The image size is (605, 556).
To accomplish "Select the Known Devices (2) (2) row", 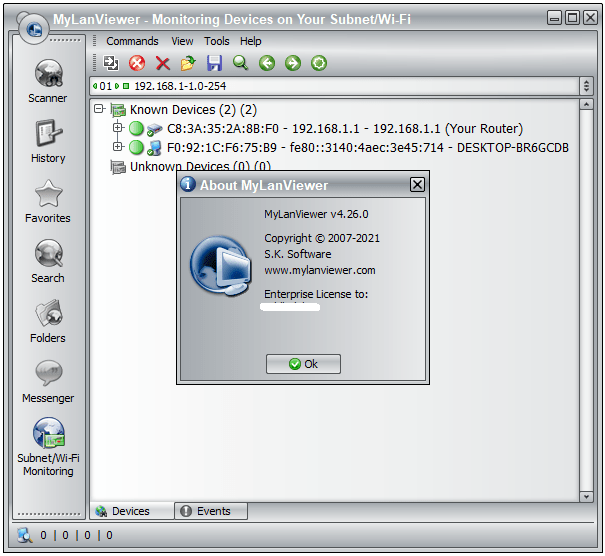I will [193, 110].
